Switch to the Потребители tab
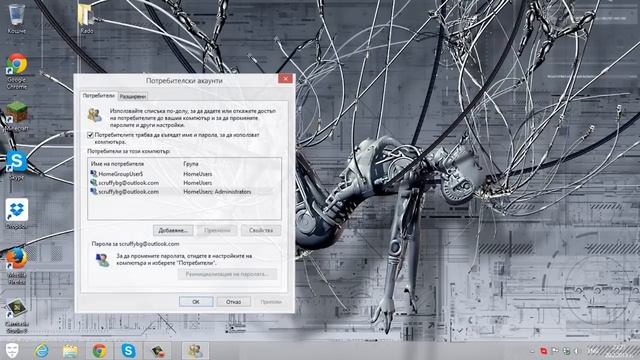Viewport: 640px width, 360px height. [x=99, y=96]
